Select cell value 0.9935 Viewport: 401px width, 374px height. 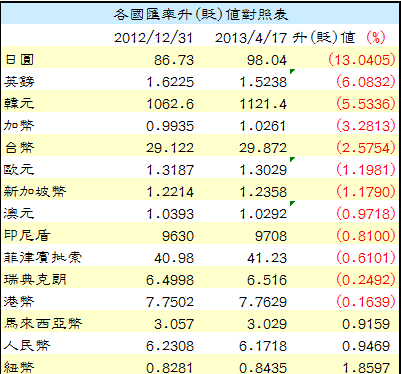pyautogui.click(x=170, y=126)
